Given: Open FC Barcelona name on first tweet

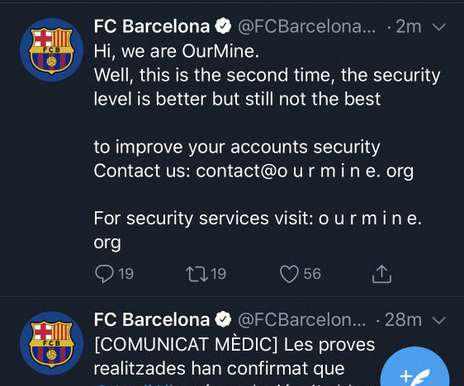Looking at the screenshot, I should (152, 26).
